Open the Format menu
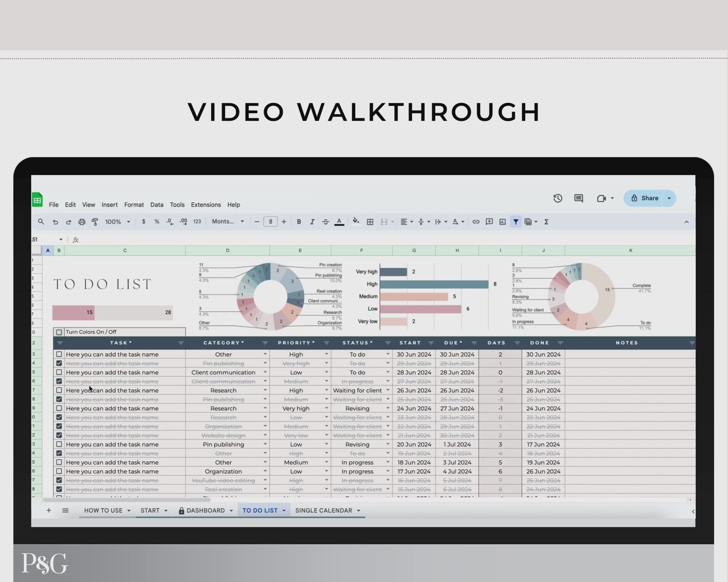The height and width of the screenshot is (582, 728). (134, 205)
